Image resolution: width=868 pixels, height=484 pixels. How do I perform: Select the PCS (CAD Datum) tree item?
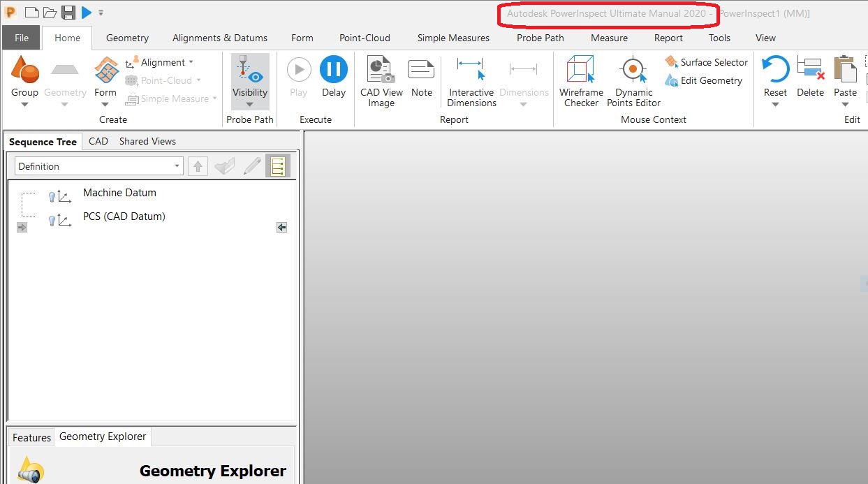click(124, 217)
